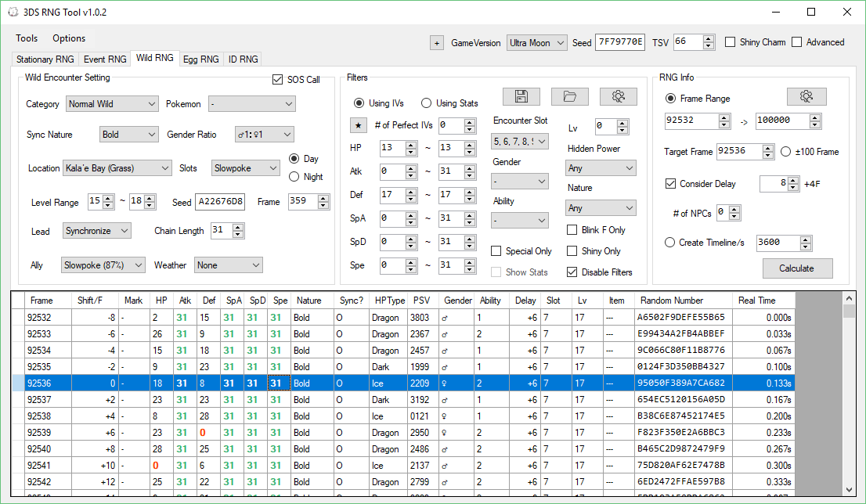Open the Slots Slowpoke dropdown
866x504 pixels.
tap(246, 167)
